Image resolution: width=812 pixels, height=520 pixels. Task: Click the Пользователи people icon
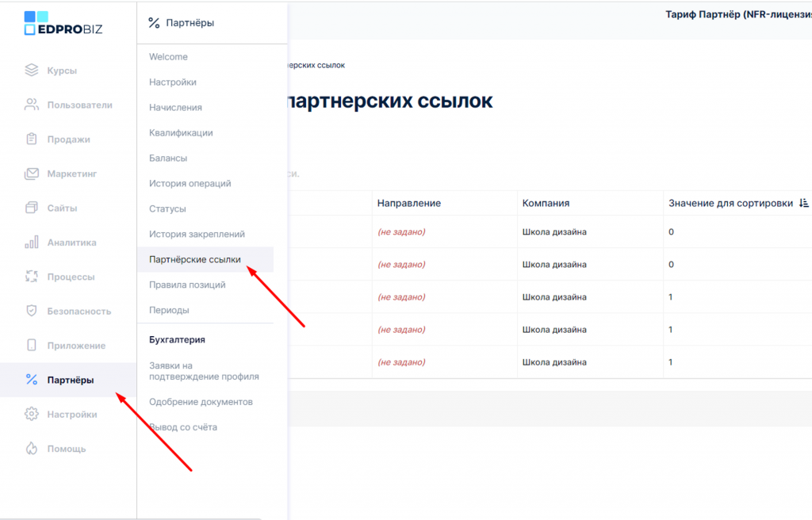tap(32, 105)
